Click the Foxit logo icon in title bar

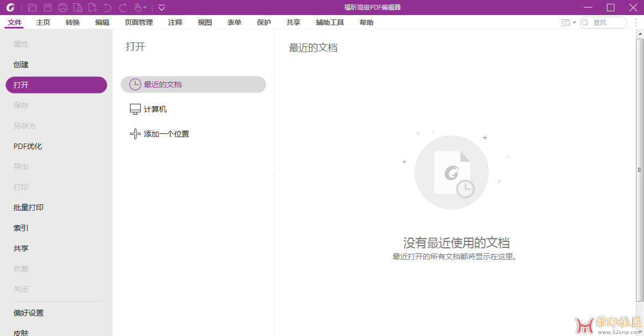pyautogui.click(x=11, y=8)
